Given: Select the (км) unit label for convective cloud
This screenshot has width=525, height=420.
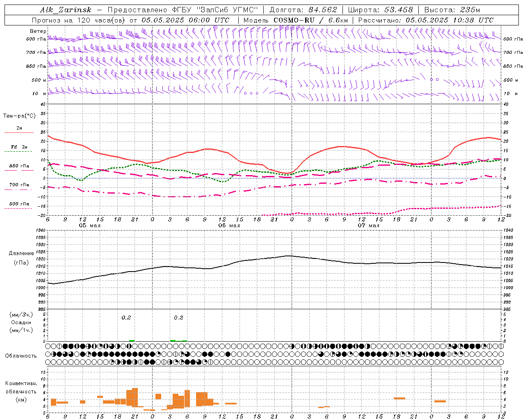Looking at the screenshot, I should pyautogui.click(x=21, y=399).
